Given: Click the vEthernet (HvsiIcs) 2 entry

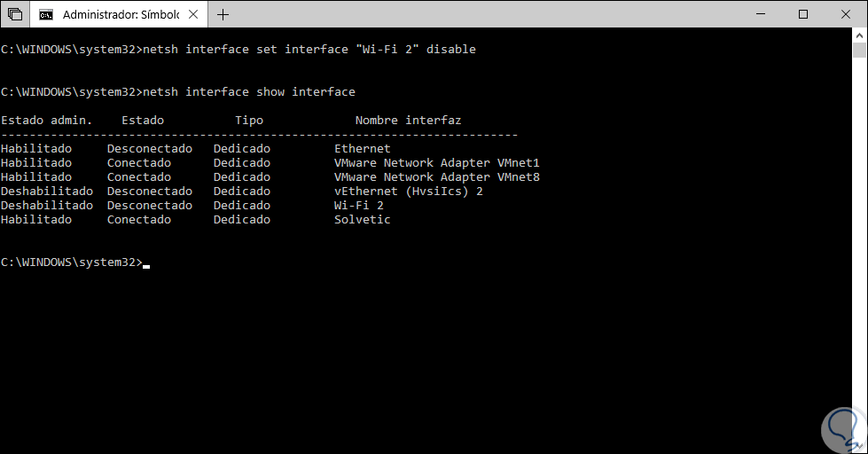Looking at the screenshot, I should point(408,192).
